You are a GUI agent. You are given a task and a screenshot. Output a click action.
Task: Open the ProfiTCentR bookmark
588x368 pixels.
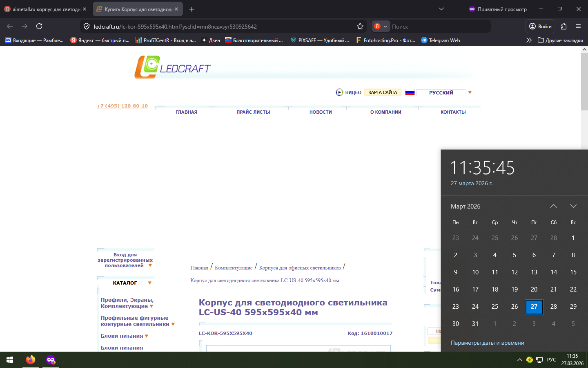[166, 40]
